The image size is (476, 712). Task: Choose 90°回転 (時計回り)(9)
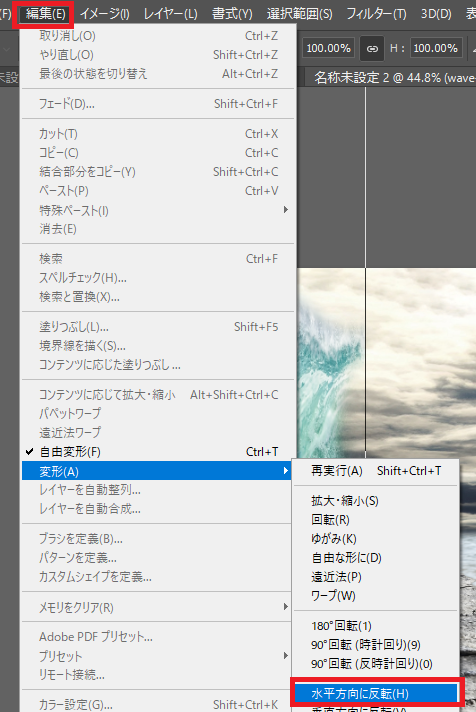376,645
